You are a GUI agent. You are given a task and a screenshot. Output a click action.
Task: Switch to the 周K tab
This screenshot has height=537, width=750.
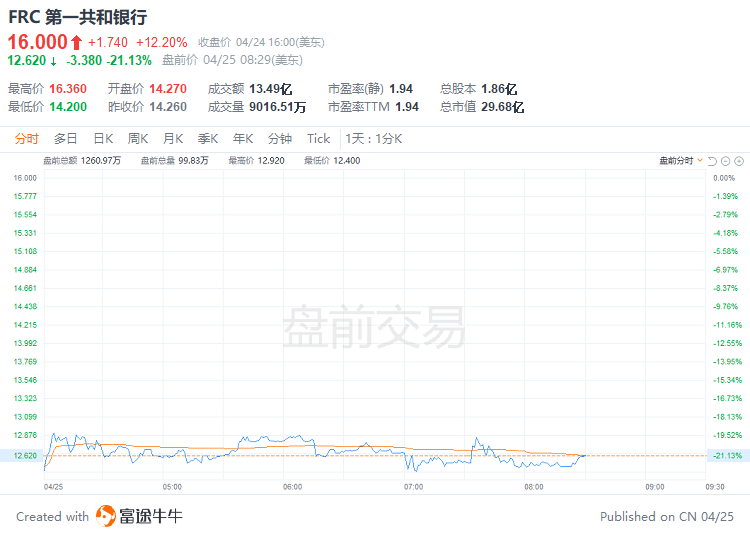pos(138,139)
